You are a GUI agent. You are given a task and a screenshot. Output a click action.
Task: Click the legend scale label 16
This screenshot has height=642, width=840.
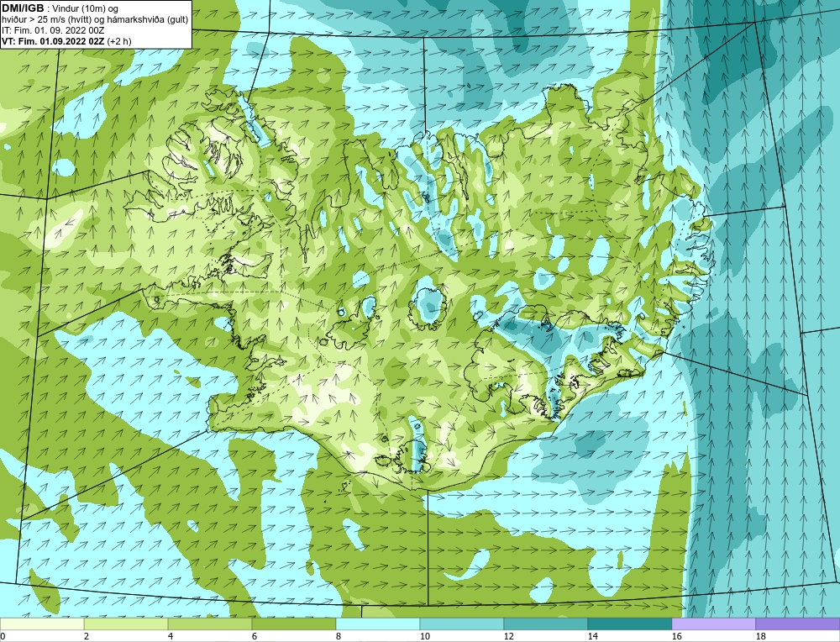[676, 636]
